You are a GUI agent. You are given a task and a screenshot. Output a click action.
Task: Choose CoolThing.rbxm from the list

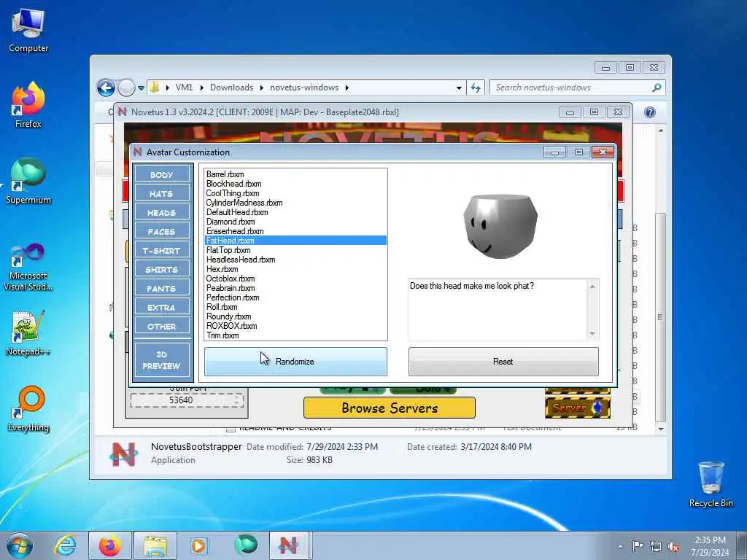pos(295,193)
